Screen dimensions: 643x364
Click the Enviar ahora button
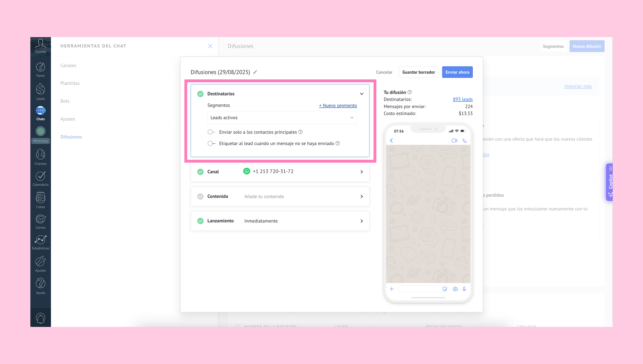click(457, 72)
